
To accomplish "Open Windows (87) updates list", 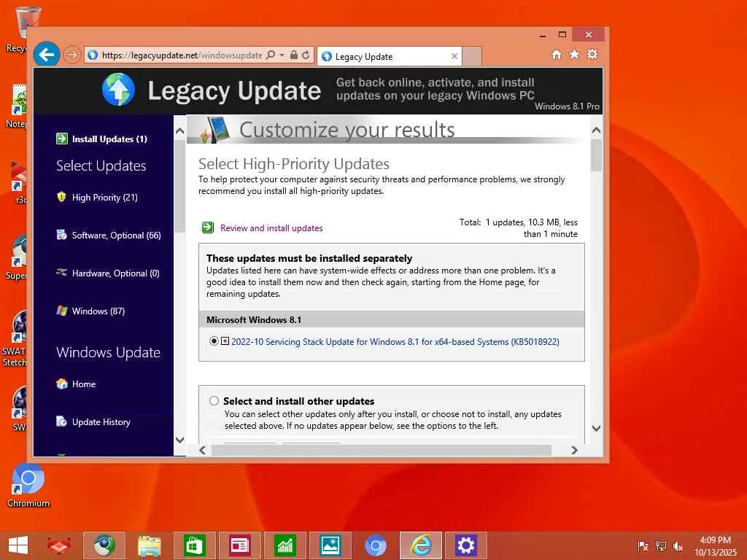I will (x=98, y=311).
